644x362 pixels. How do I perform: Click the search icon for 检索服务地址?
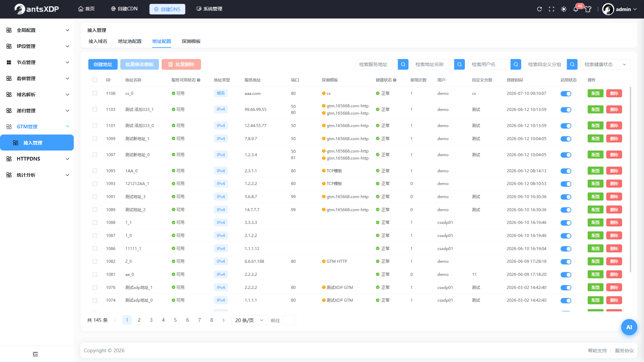point(403,64)
